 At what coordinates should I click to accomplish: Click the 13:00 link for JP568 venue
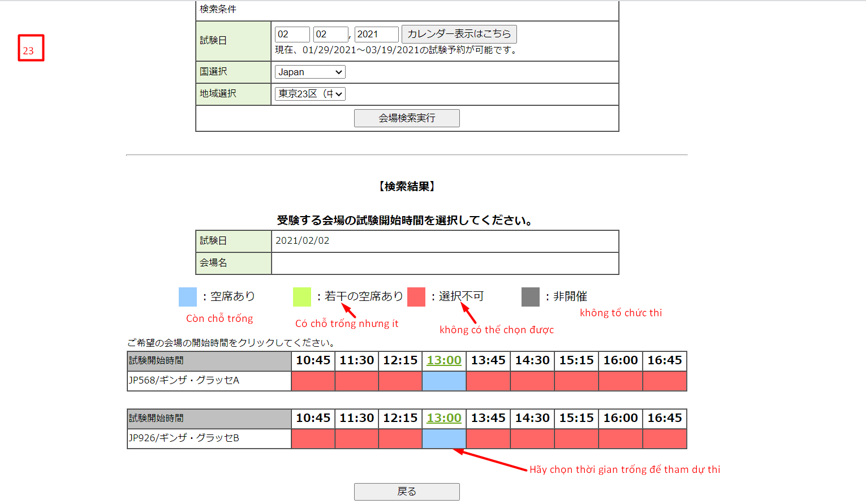(444, 360)
